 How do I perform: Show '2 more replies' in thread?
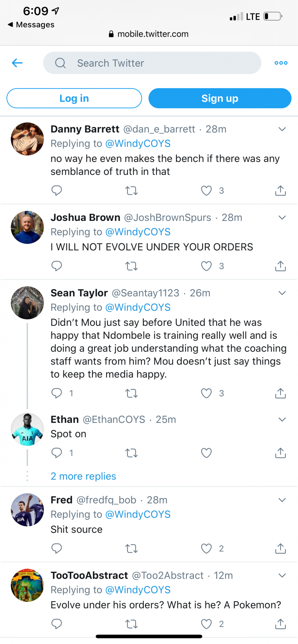83,476
